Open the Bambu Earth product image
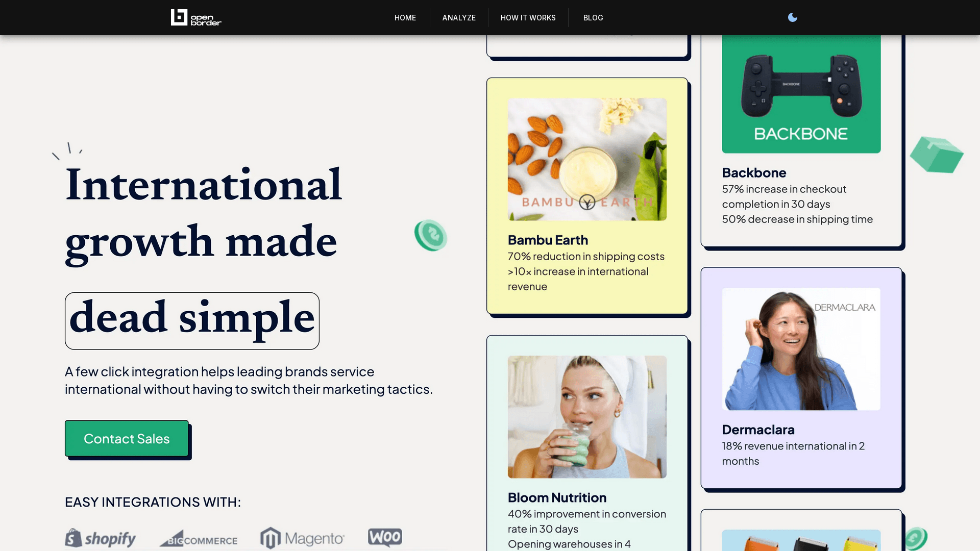 point(587,159)
